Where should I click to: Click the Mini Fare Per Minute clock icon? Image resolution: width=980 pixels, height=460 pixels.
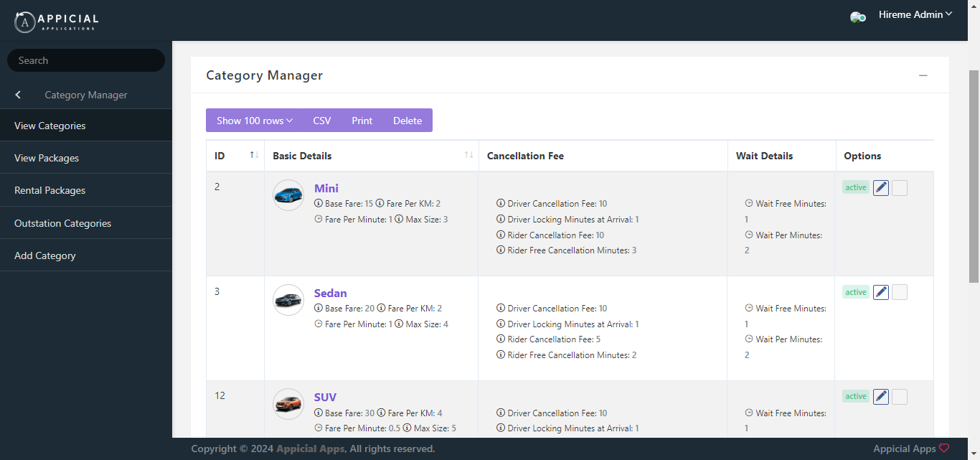[x=319, y=220]
